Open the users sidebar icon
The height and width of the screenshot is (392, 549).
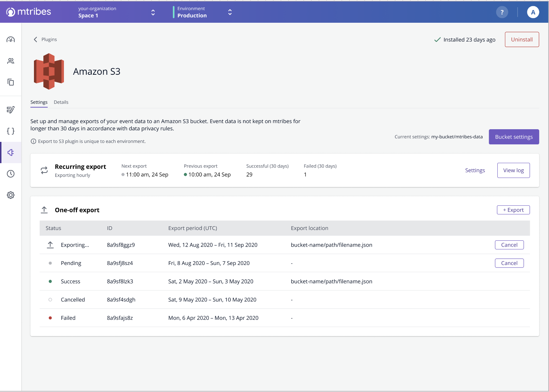click(x=11, y=61)
